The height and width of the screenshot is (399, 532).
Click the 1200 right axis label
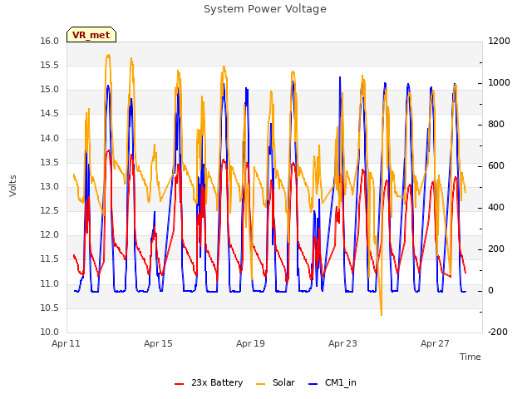click(499, 41)
